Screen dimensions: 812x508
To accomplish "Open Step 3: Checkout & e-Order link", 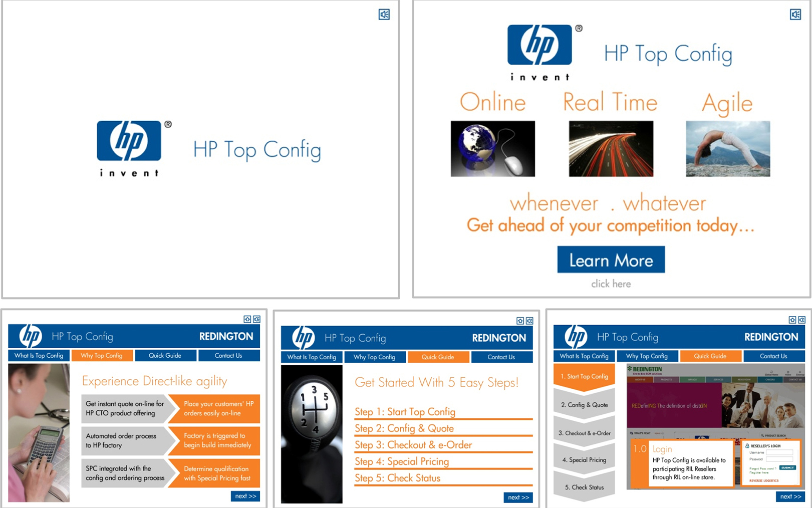I will (413, 445).
